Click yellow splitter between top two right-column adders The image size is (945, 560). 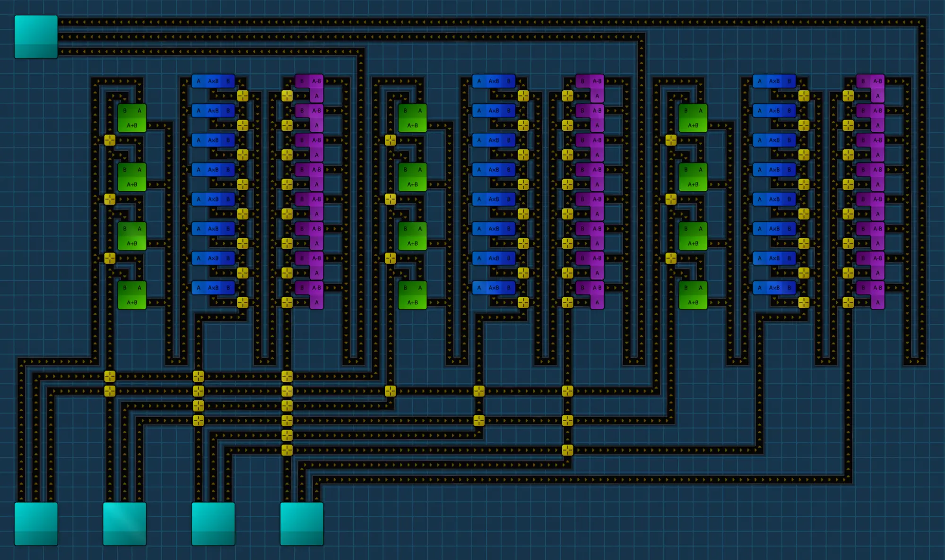(x=671, y=140)
